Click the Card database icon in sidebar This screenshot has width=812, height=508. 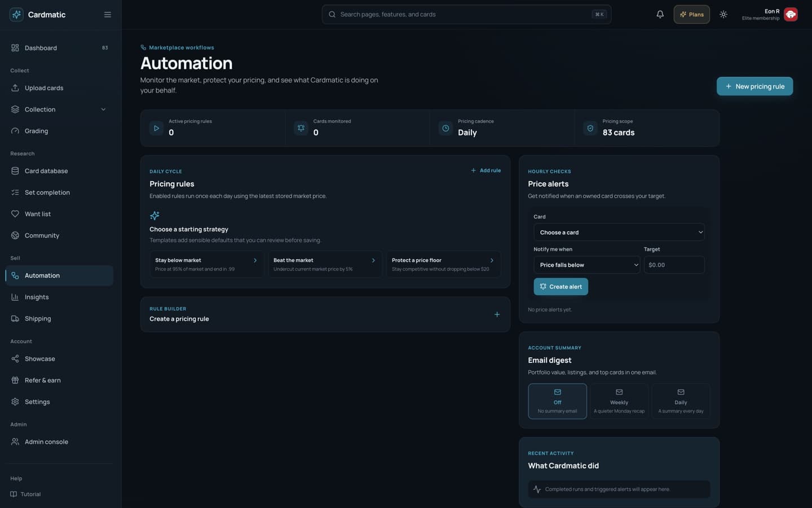(x=15, y=171)
